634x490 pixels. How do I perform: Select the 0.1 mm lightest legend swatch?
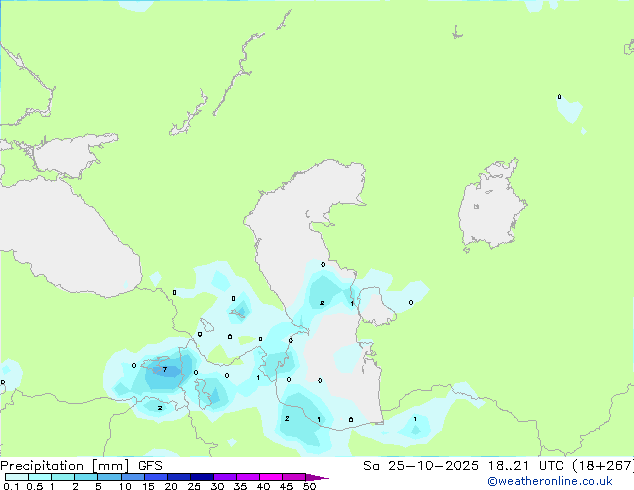coord(17,477)
